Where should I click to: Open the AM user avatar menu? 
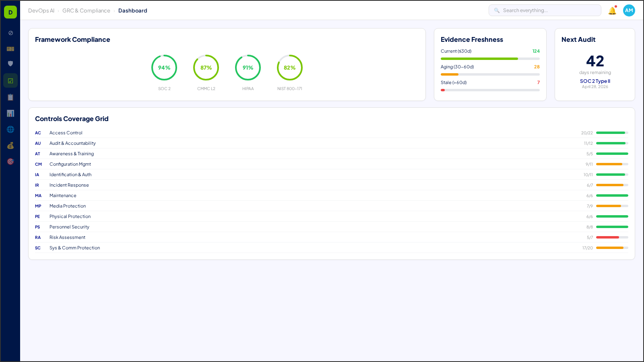pos(629,10)
